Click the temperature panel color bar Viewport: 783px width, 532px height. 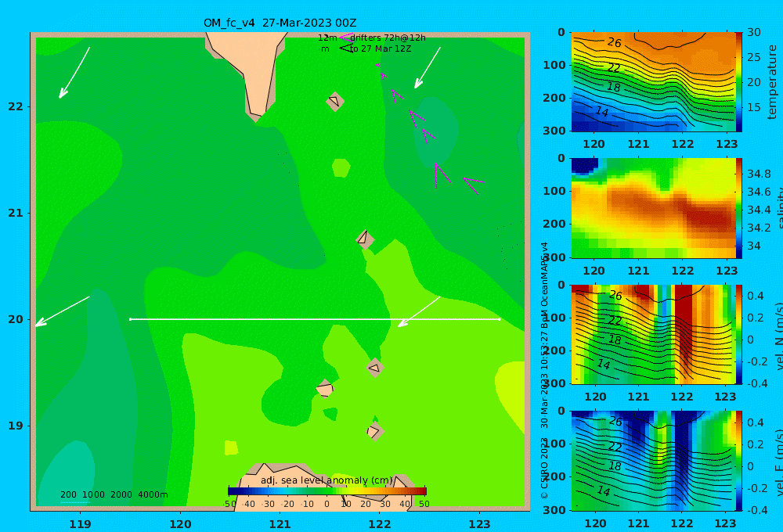pyautogui.click(x=738, y=82)
